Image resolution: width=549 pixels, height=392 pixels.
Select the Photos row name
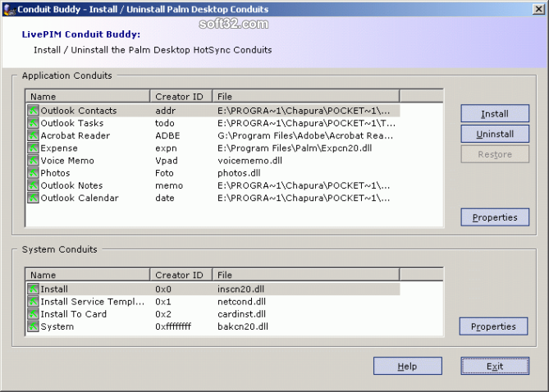click(x=55, y=173)
